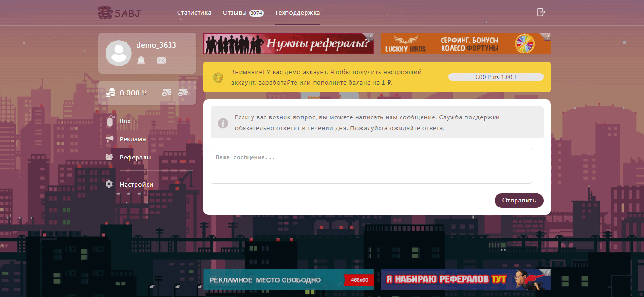Click the info icon in the support notice
This screenshot has height=297, width=644.
(223, 122)
